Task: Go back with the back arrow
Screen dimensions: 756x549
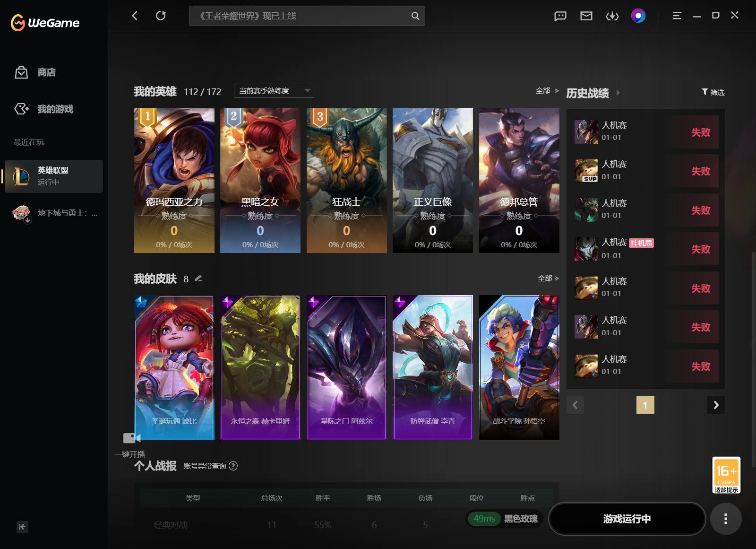Action: (135, 16)
